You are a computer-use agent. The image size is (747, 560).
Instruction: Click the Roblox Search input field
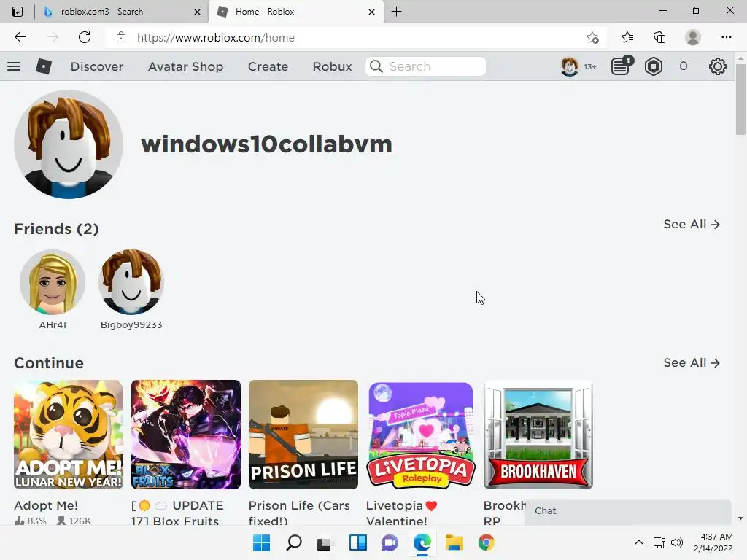click(x=425, y=66)
